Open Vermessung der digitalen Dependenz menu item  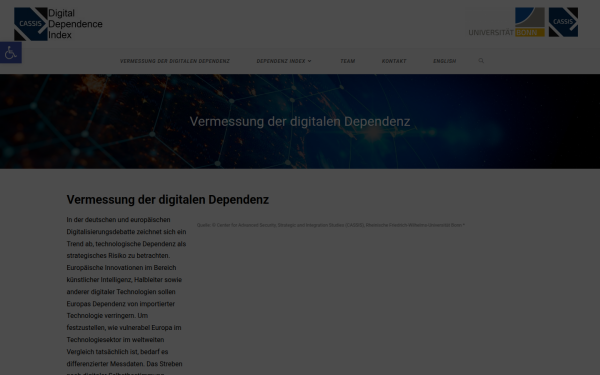tap(175, 61)
